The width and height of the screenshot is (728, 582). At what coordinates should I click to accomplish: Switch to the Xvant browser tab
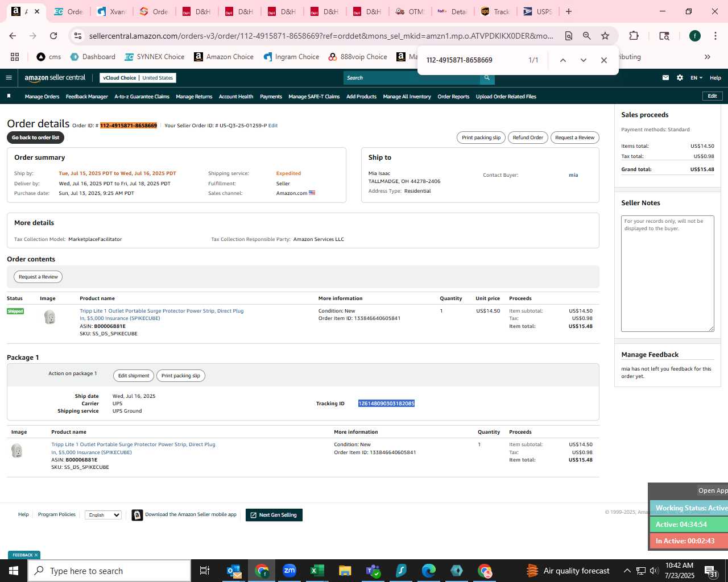(x=112, y=11)
